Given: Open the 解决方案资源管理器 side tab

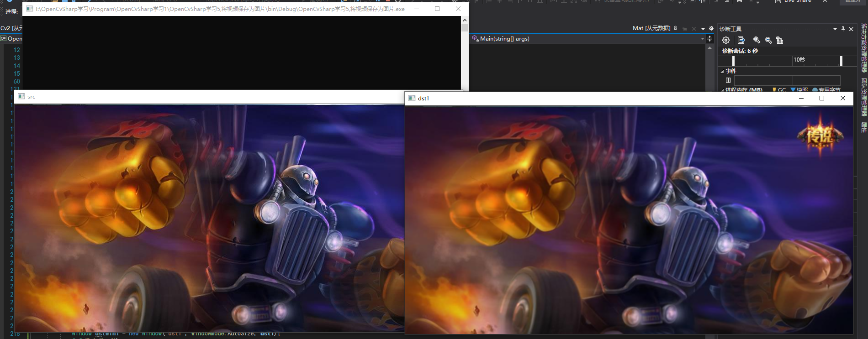Looking at the screenshot, I should click(864, 48).
